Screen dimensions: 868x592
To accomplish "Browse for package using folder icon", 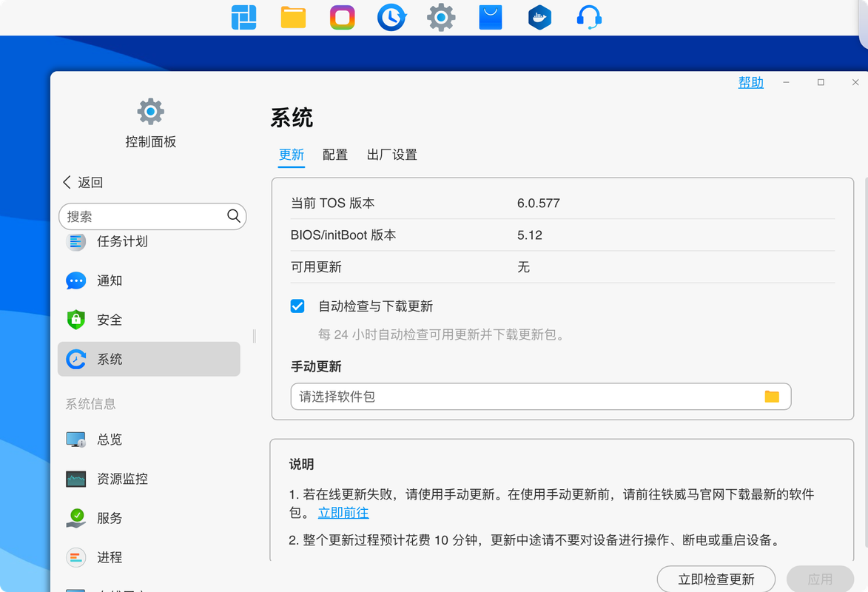I will [772, 397].
